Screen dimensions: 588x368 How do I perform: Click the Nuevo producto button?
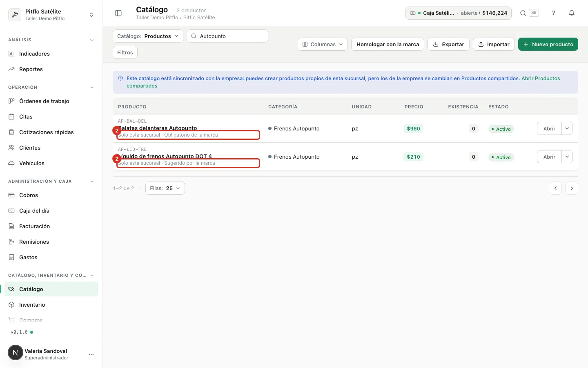coord(548,44)
